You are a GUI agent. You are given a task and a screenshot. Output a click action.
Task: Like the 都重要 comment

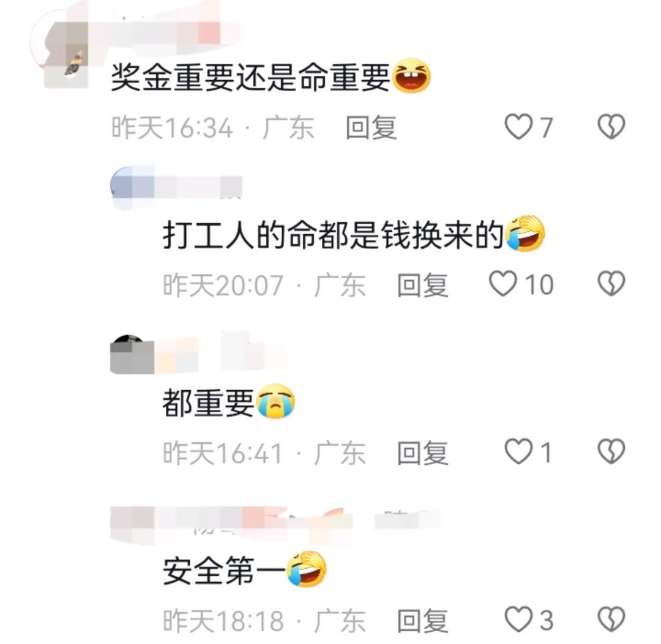(x=518, y=451)
